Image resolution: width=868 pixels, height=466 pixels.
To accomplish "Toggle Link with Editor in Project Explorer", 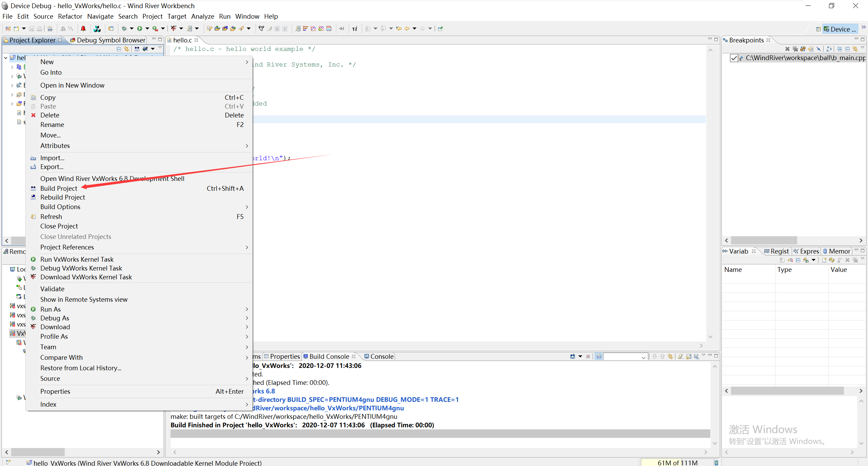I will [126, 49].
